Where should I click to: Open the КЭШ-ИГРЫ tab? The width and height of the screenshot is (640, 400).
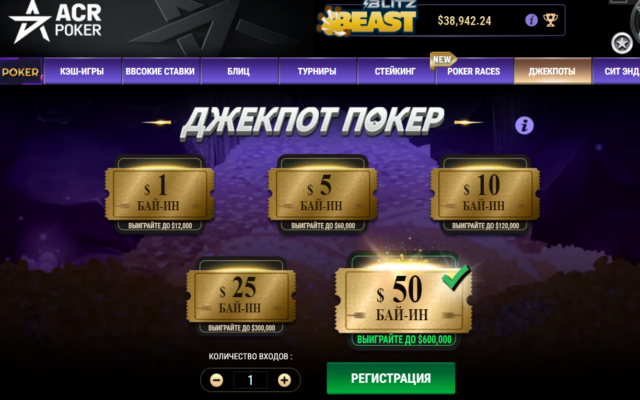(x=82, y=71)
